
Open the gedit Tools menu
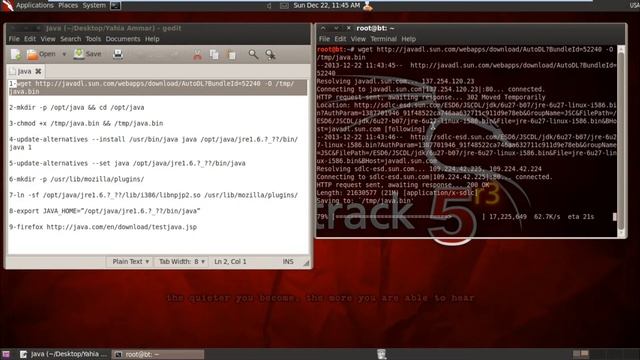pyautogui.click(x=93, y=39)
